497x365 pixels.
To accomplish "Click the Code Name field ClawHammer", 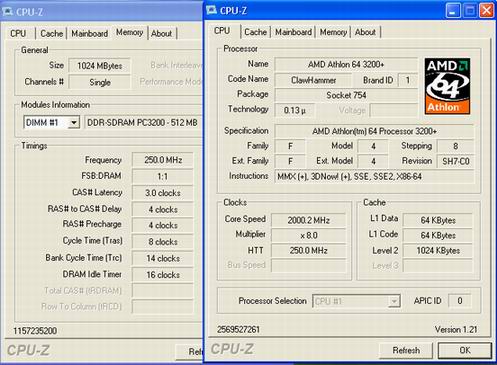I will [313, 80].
